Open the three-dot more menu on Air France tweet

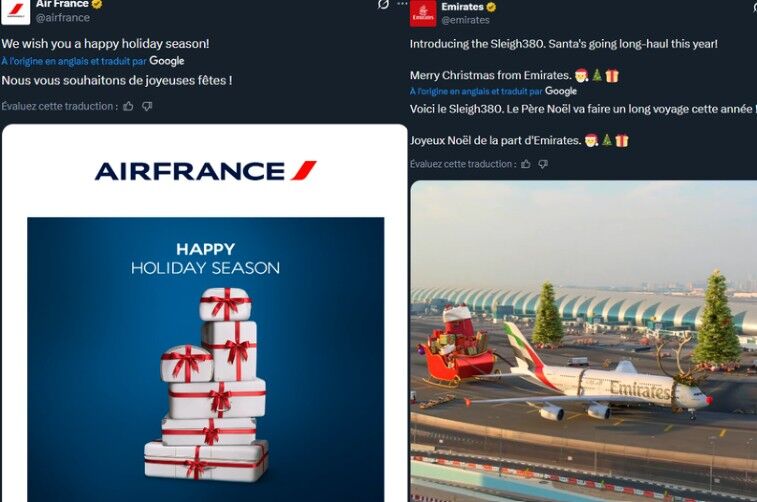click(x=402, y=3)
